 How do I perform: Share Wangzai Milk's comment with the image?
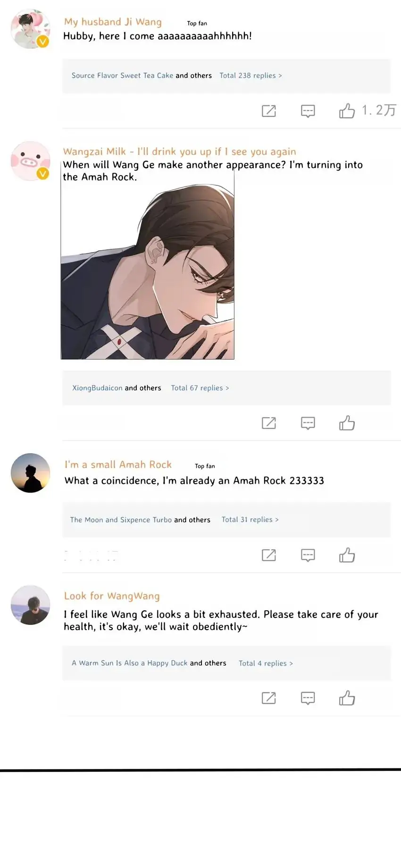[x=268, y=423]
